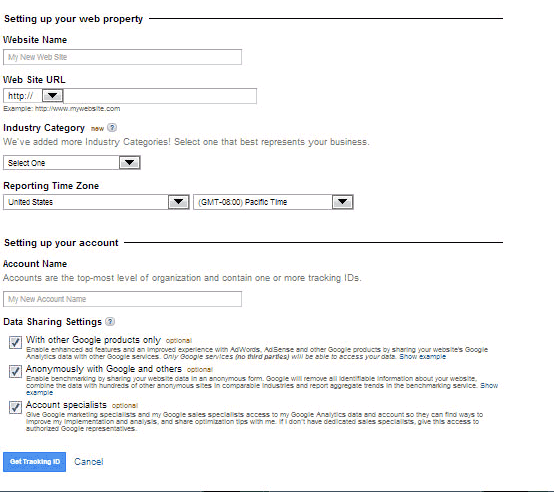
Task: Expand the Industry Category Select One dropdown
Action: click(72, 163)
